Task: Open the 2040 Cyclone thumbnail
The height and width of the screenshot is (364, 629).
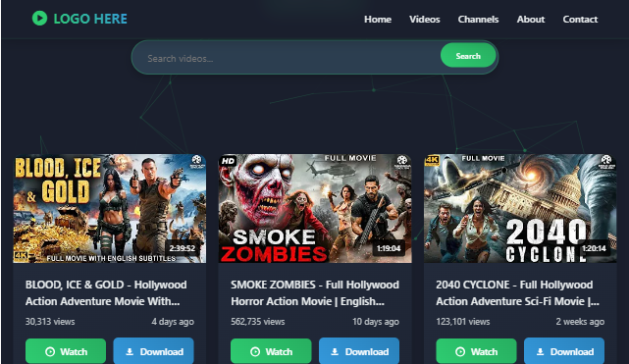Action: pos(520,208)
